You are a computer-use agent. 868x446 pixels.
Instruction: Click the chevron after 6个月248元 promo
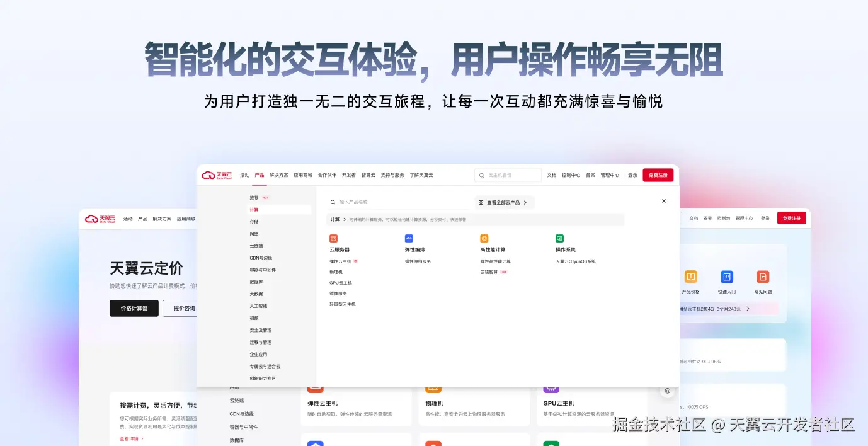748,309
